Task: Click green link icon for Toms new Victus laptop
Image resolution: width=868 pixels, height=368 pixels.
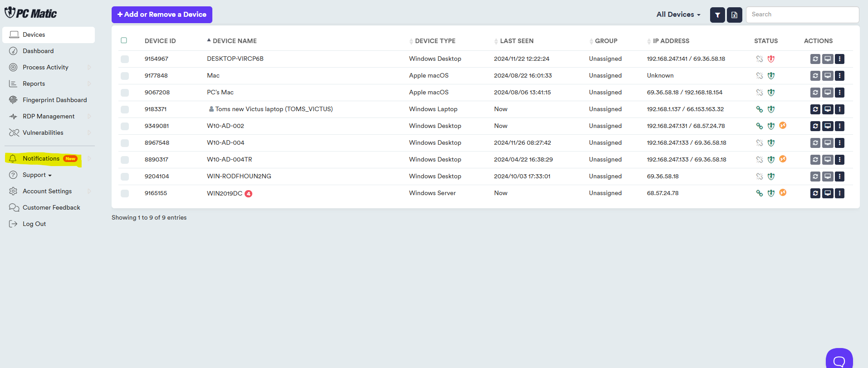Action: (759, 109)
